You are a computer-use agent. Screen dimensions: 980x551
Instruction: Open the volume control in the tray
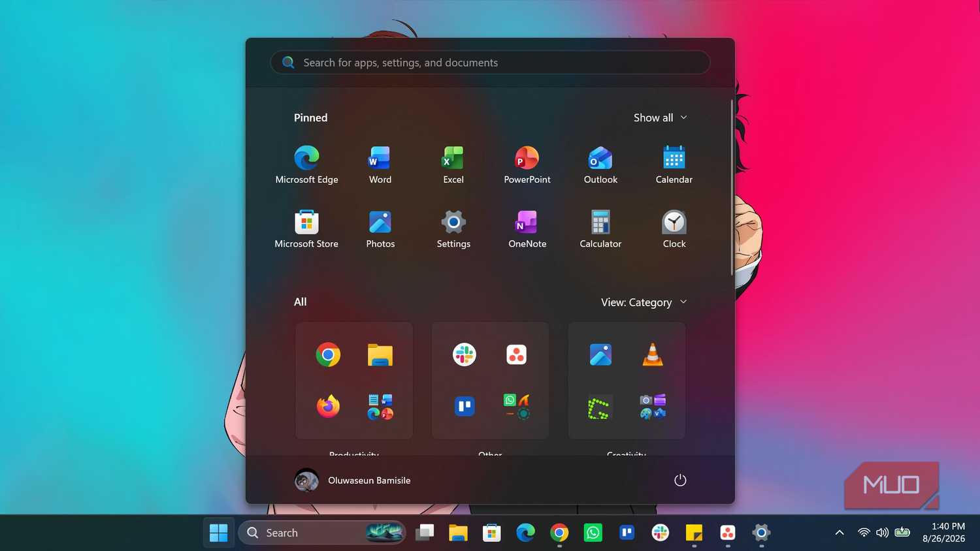coord(882,533)
